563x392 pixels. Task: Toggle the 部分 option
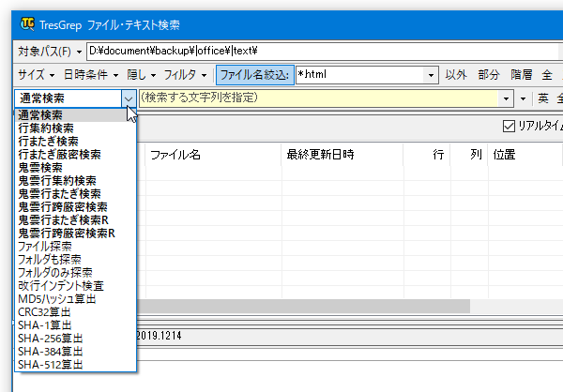point(489,75)
